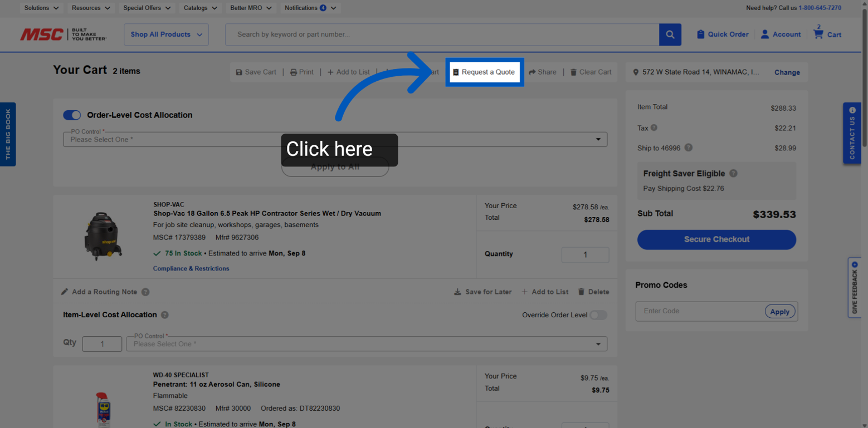
Task: Click help icon next to Ship to 46996
Action: 689,147
